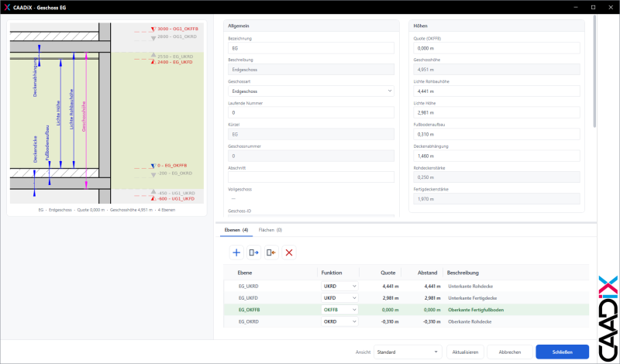
Task: Click the vertical scrollbar of the properties panel
Action: pyautogui.click(x=594, y=71)
